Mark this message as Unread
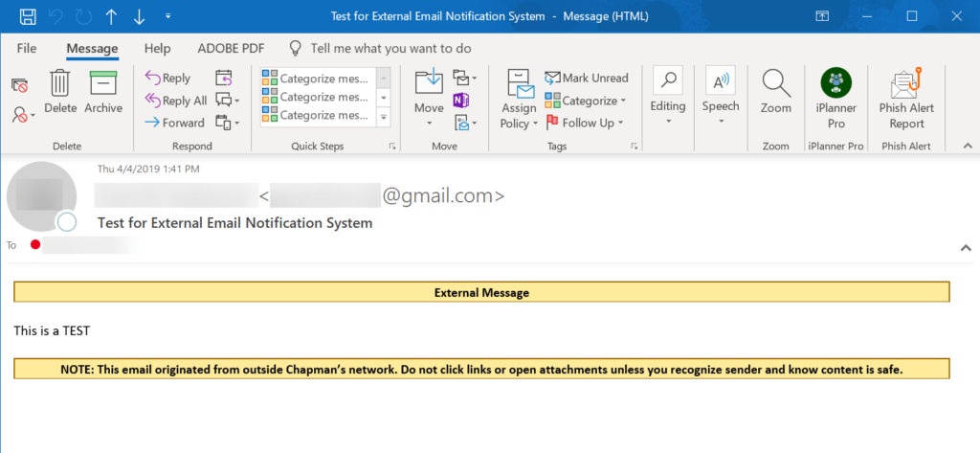 click(587, 79)
